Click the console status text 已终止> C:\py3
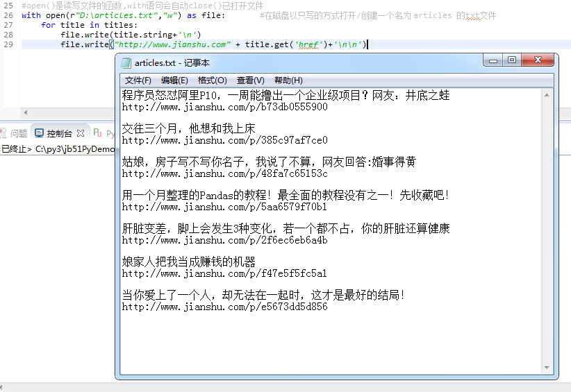 pos(58,149)
